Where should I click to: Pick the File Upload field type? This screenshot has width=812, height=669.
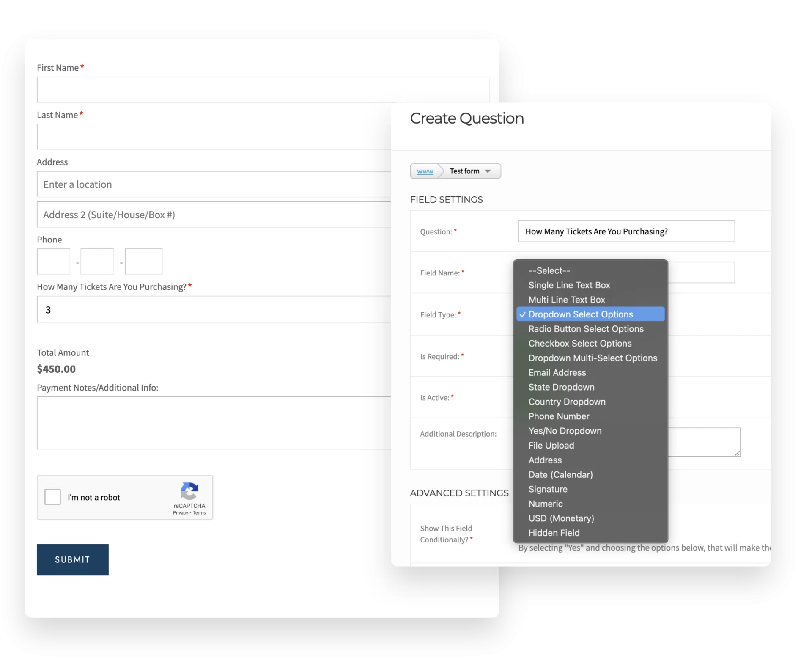point(551,446)
